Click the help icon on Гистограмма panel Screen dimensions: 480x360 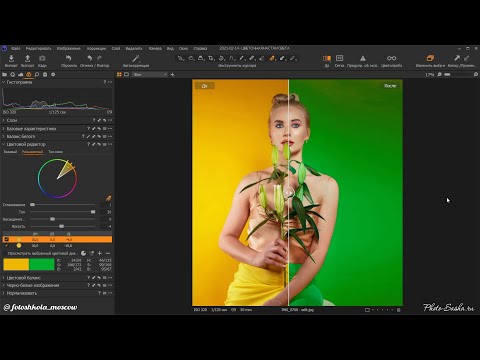click(x=104, y=82)
